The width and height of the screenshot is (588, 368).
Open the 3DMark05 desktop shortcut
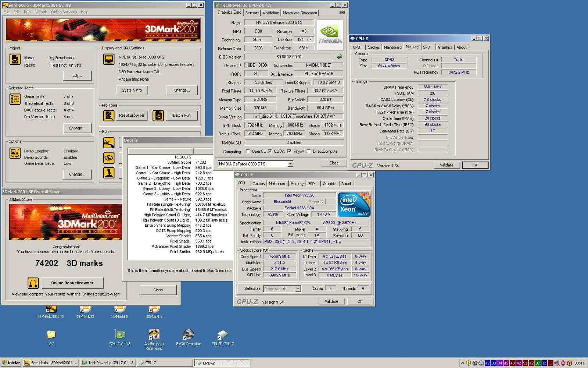pyautogui.click(x=120, y=309)
